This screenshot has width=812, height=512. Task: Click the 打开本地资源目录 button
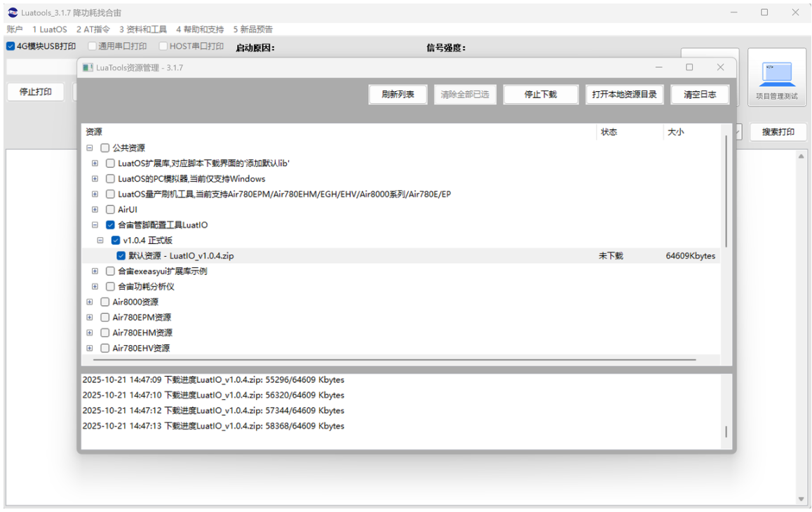[625, 94]
